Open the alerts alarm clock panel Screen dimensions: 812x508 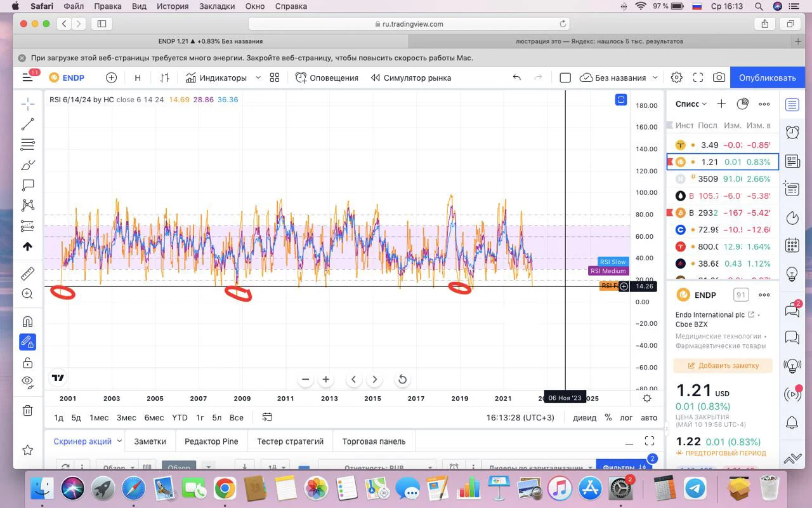[x=792, y=132]
